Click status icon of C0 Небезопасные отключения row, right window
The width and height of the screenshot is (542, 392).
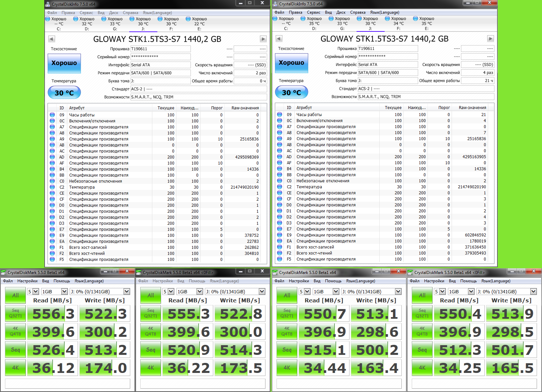click(280, 181)
